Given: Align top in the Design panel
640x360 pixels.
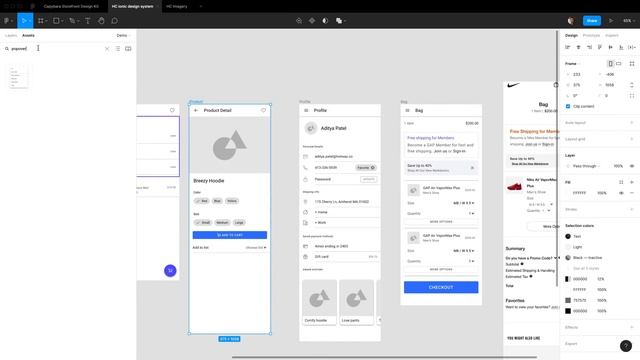Looking at the screenshot, I should (x=600, y=47).
